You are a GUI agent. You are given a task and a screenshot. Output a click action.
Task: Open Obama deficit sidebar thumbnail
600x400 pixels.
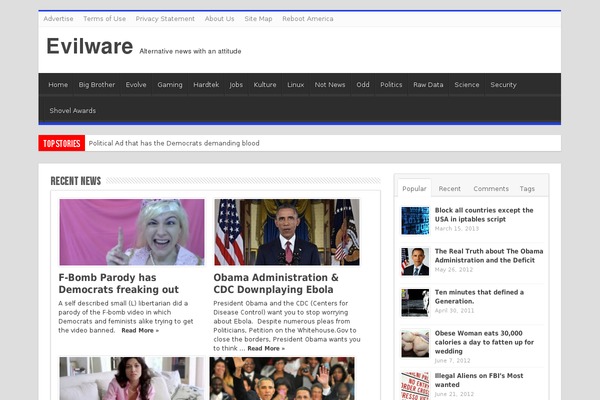pos(415,262)
